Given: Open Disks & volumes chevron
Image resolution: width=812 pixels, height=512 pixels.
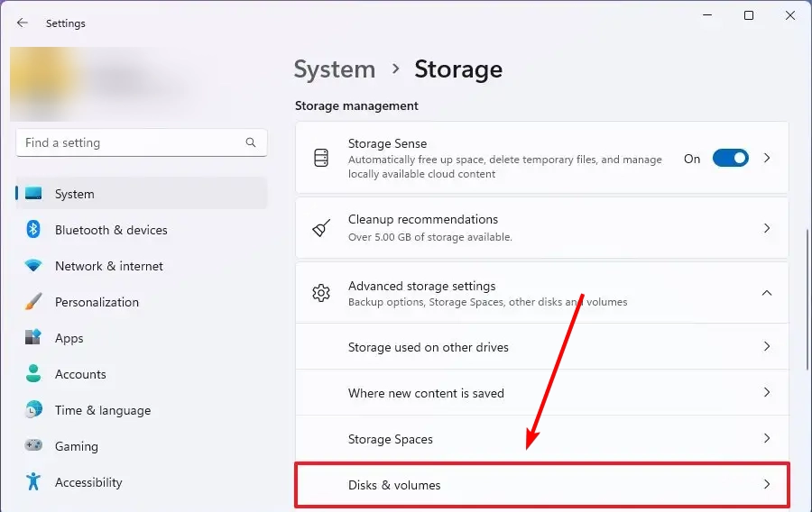Looking at the screenshot, I should click(x=767, y=485).
